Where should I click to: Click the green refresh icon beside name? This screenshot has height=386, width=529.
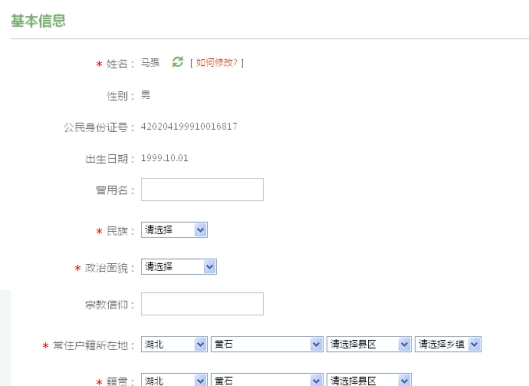[177, 62]
